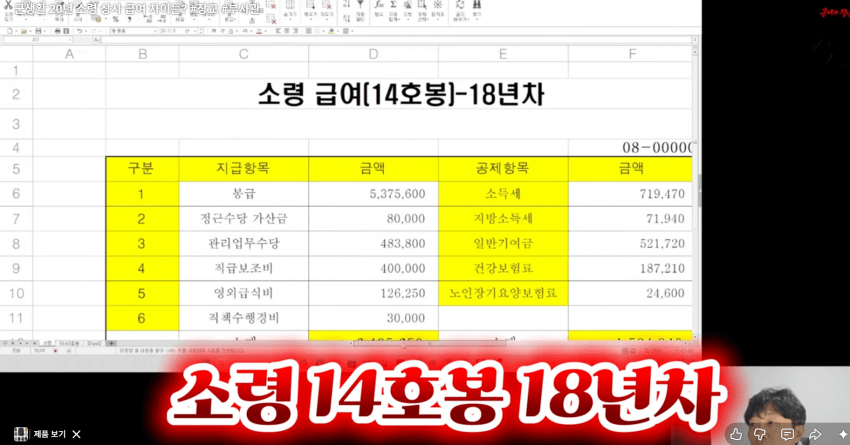Align text left in toolbar

tap(278, 31)
